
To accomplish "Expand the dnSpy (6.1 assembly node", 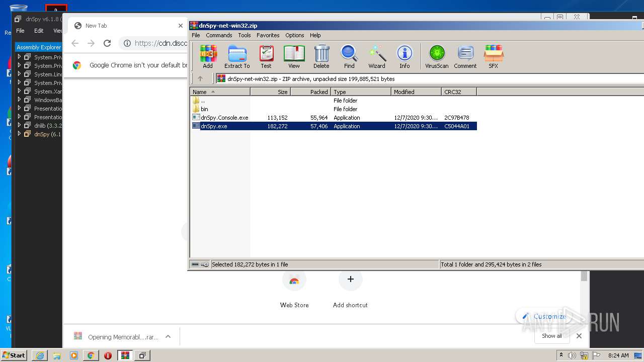I will coord(19,134).
